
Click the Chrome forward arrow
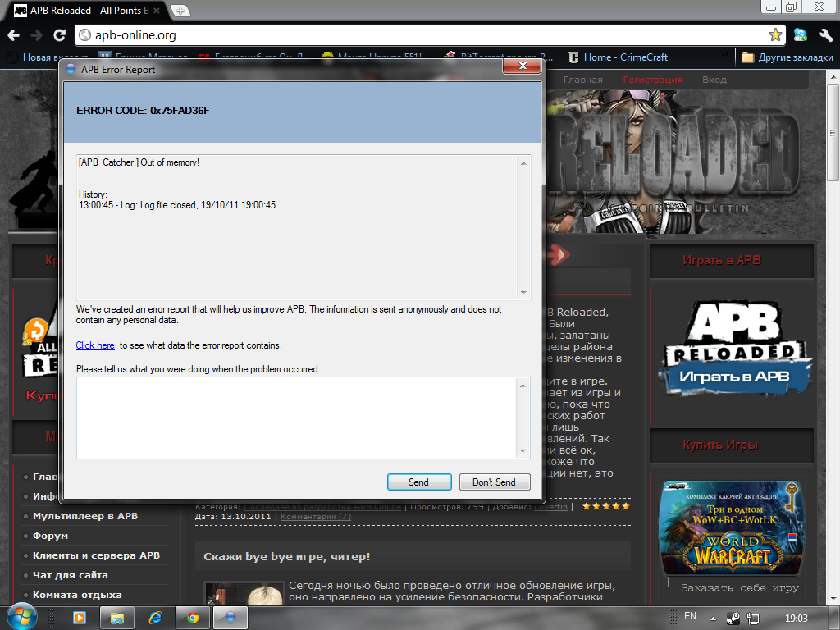click(36, 35)
